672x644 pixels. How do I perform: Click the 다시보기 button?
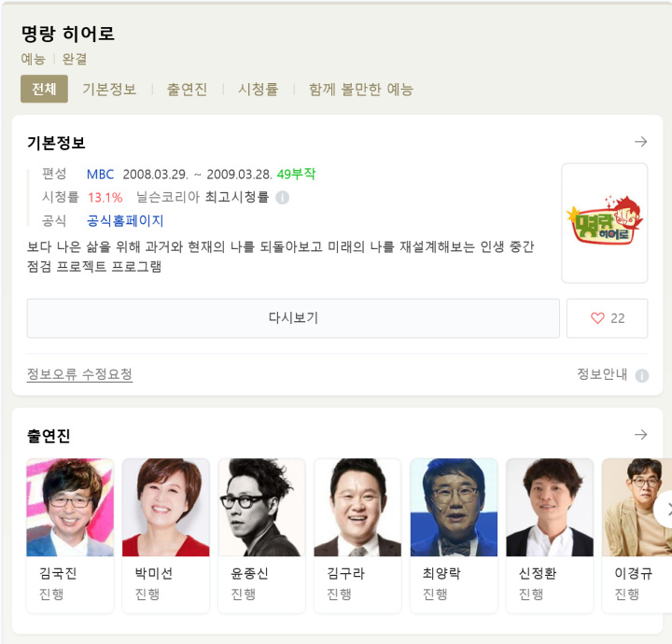click(x=293, y=318)
